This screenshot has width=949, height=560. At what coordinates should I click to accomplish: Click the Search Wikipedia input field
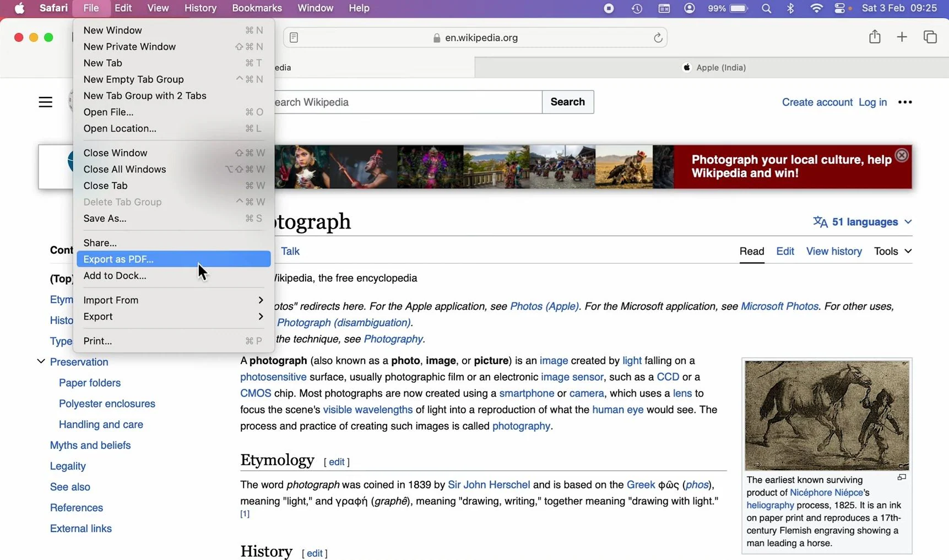tap(408, 102)
